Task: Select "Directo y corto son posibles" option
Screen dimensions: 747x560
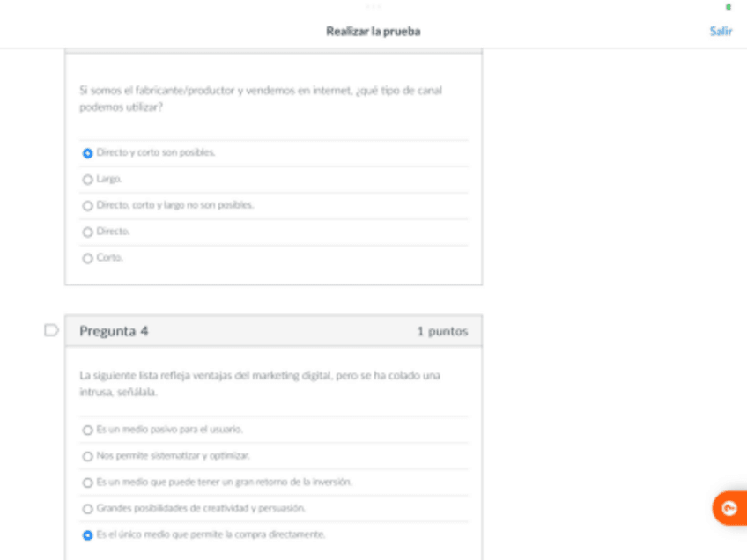Action: point(88,153)
